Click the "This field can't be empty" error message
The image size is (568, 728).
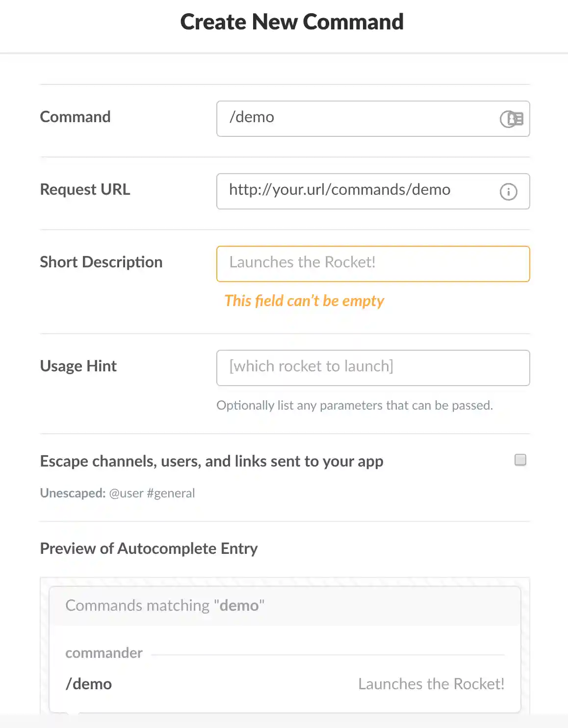click(x=304, y=301)
